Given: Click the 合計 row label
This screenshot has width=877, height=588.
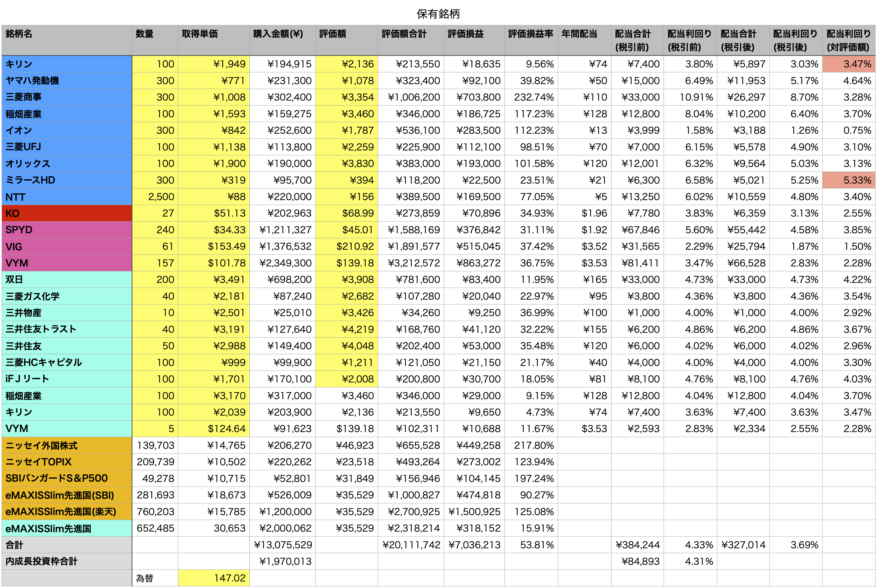Looking at the screenshot, I should tap(14, 545).
